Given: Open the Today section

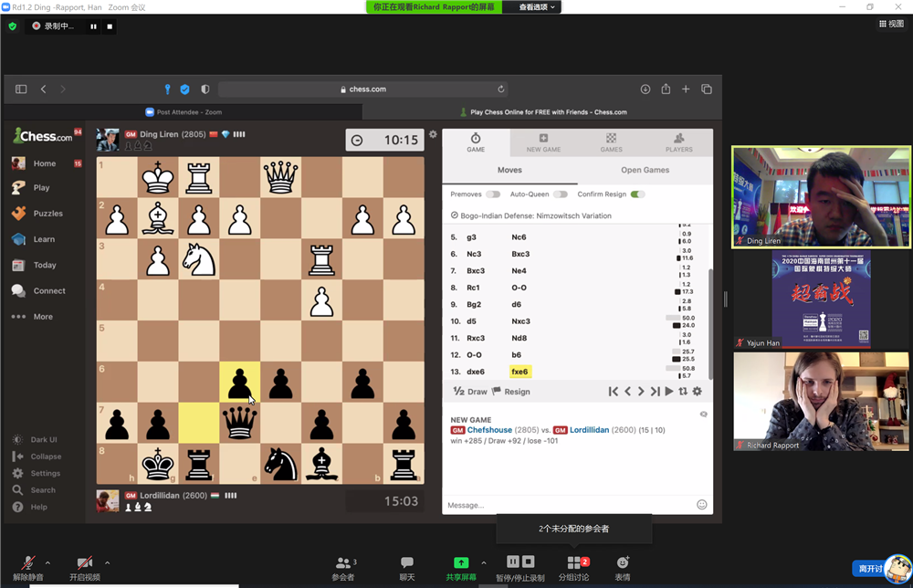Looking at the screenshot, I should point(44,265).
